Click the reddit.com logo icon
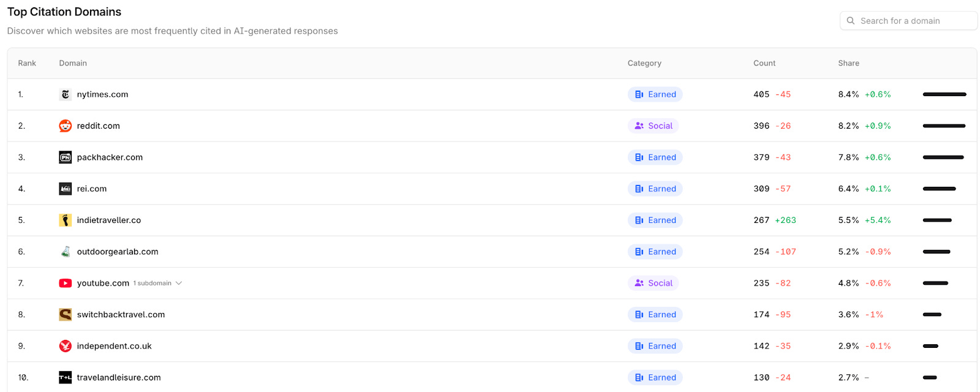This screenshot has width=980, height=392. click(65, 126)
